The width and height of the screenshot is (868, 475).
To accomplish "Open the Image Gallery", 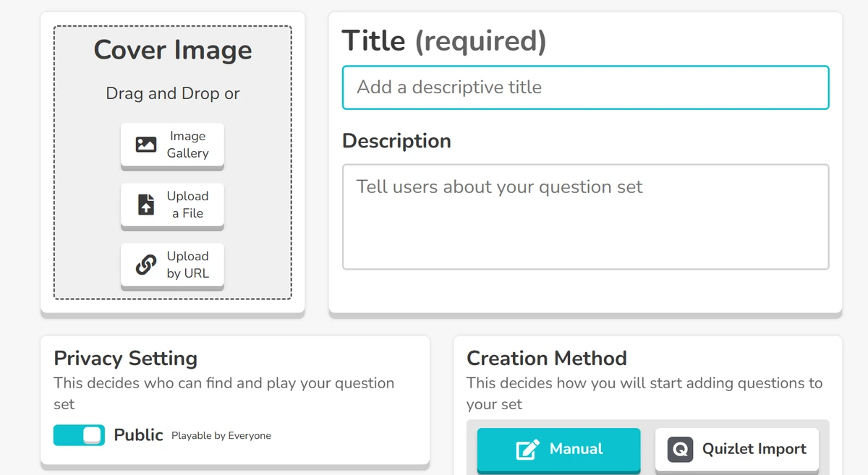I will point(172,145).
